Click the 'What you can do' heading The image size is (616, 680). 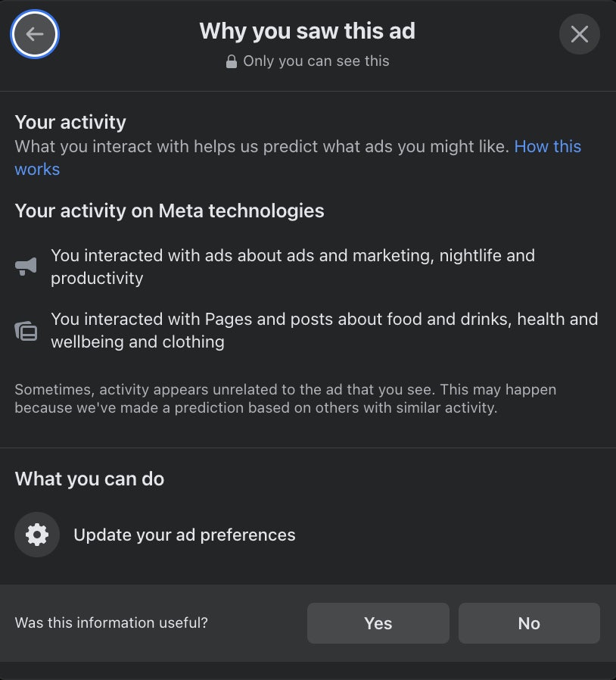point(89,479)
